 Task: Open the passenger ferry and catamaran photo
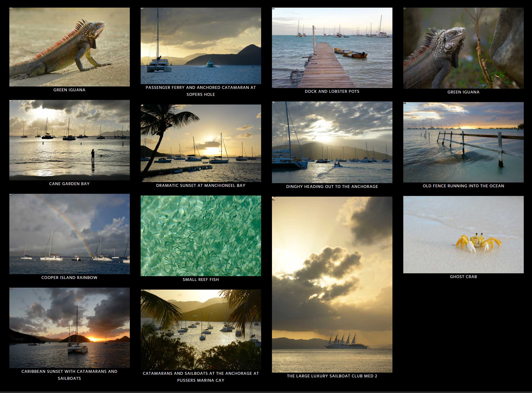201,46
